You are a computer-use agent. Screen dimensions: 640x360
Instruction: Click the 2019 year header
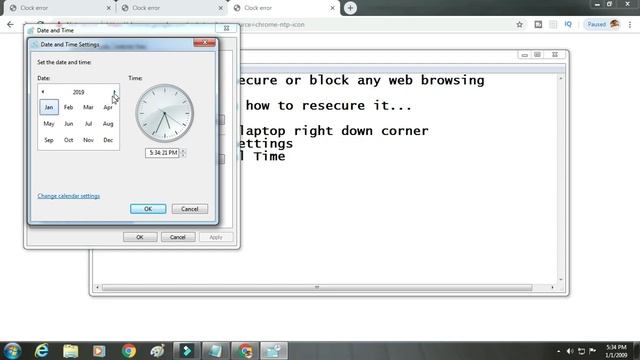pos(78,92)
